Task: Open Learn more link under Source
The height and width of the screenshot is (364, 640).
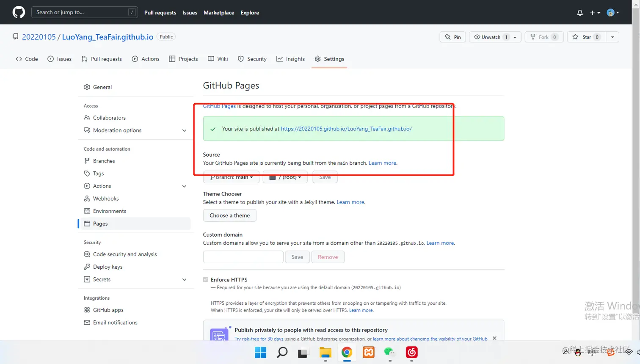Action: (383, 163)
